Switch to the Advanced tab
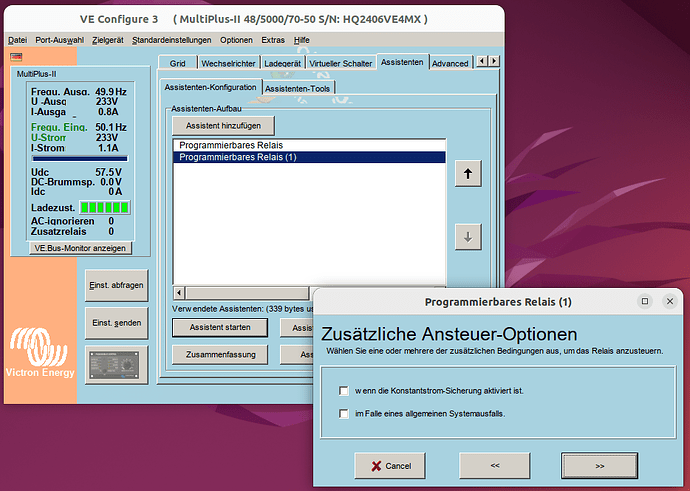This screenshot has height=491, width=690. pyautogui.click(x=450, y=63)
